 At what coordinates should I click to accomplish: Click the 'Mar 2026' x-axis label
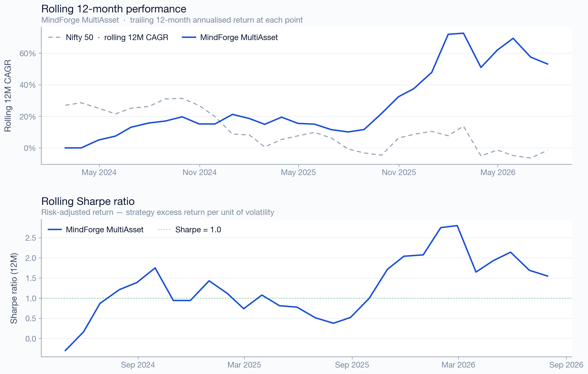[x=458, y=365]
